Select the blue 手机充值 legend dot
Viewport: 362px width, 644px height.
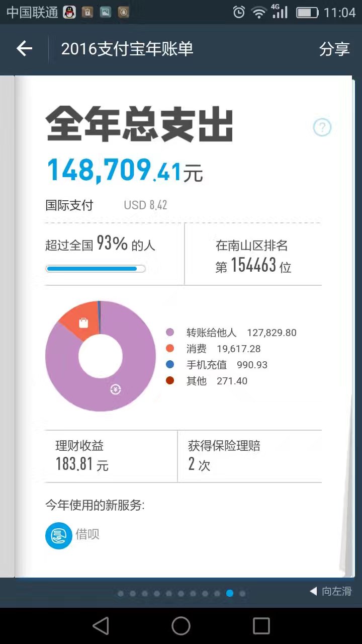coord(170,365)
